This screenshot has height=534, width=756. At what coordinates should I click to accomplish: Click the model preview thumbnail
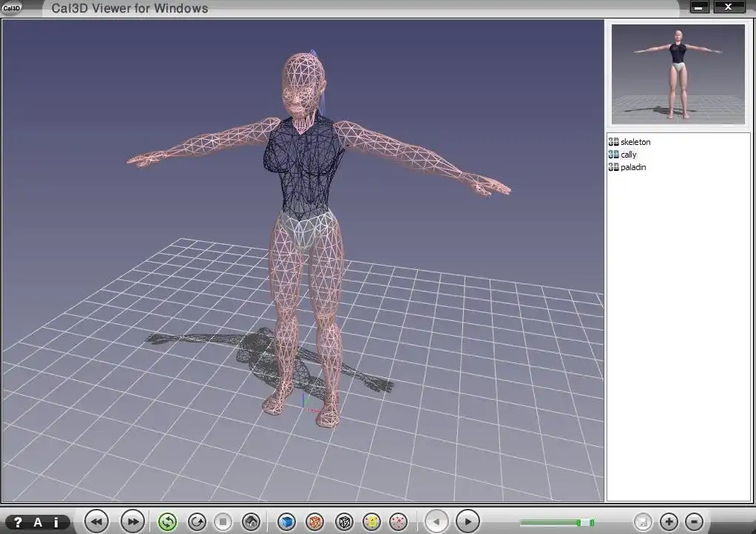tap(678, 74)
